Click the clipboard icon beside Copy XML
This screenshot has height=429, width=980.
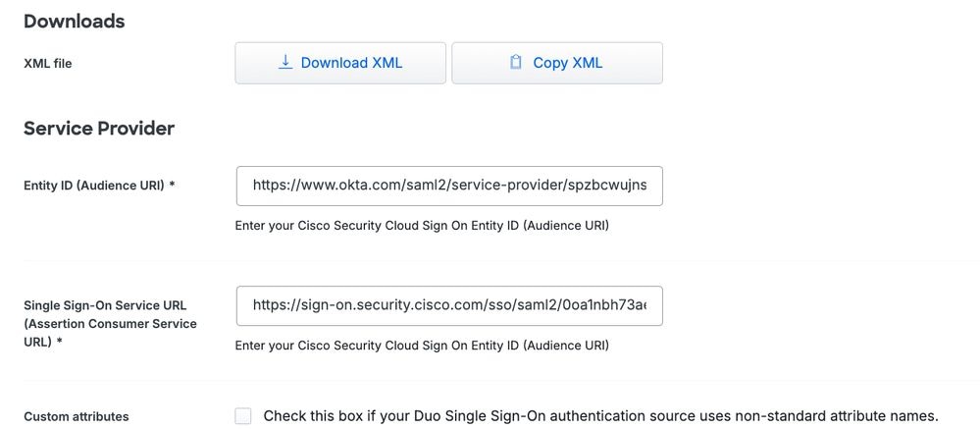coord(516,63)
